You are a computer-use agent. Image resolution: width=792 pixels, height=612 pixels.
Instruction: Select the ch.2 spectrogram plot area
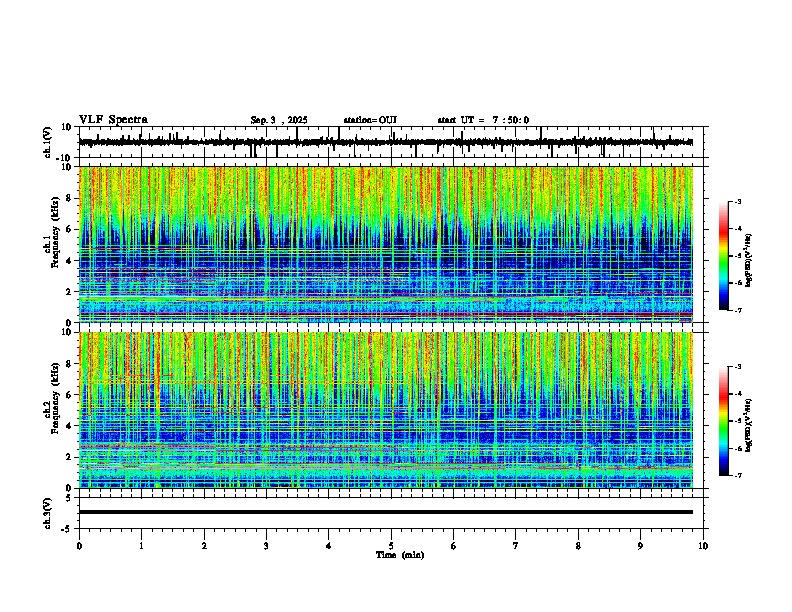(x=386, y=410)
